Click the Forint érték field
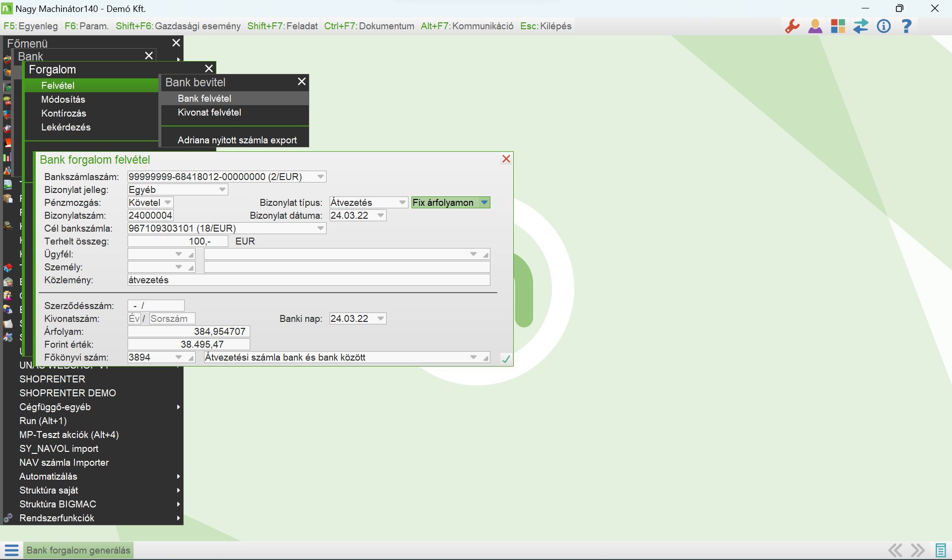 189,344
